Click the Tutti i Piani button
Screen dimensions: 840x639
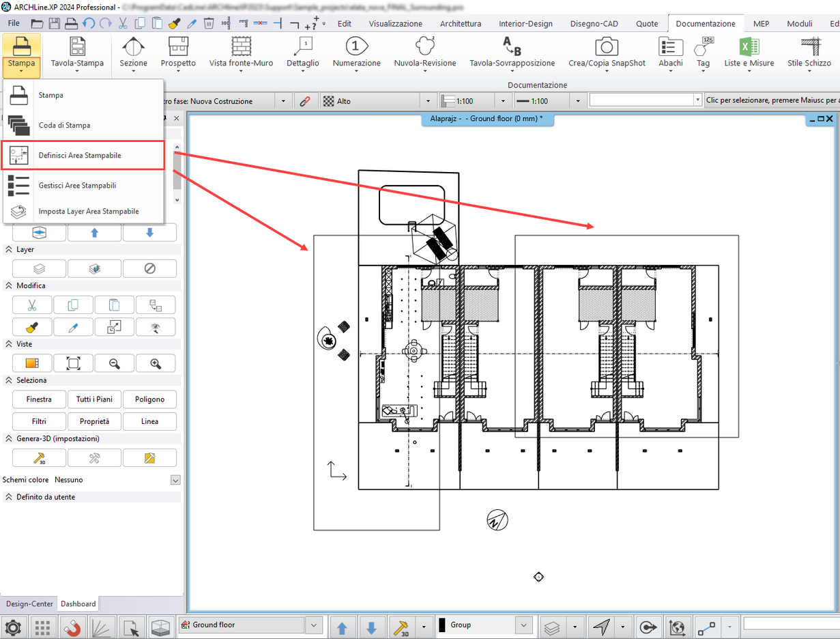point(94,399)
